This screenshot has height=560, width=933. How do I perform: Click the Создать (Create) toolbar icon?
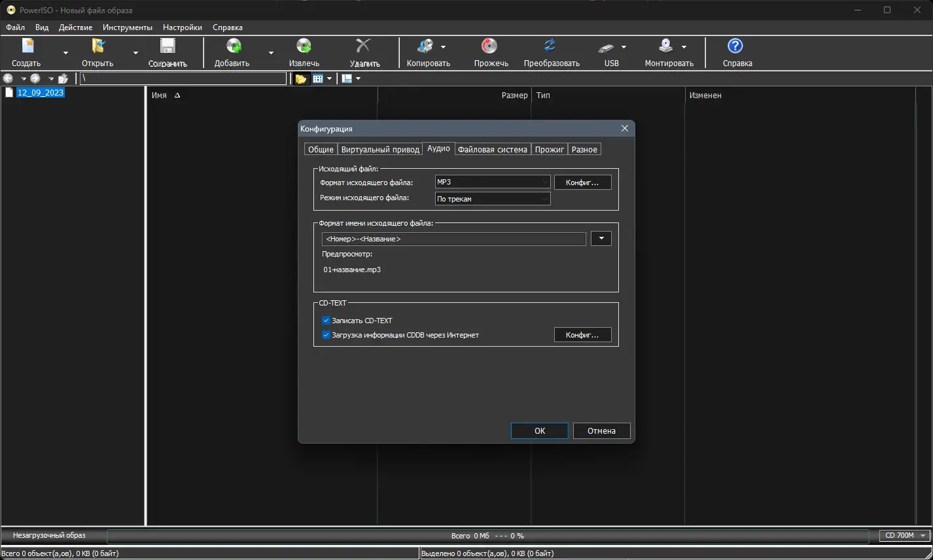click(x=27, y=46)
